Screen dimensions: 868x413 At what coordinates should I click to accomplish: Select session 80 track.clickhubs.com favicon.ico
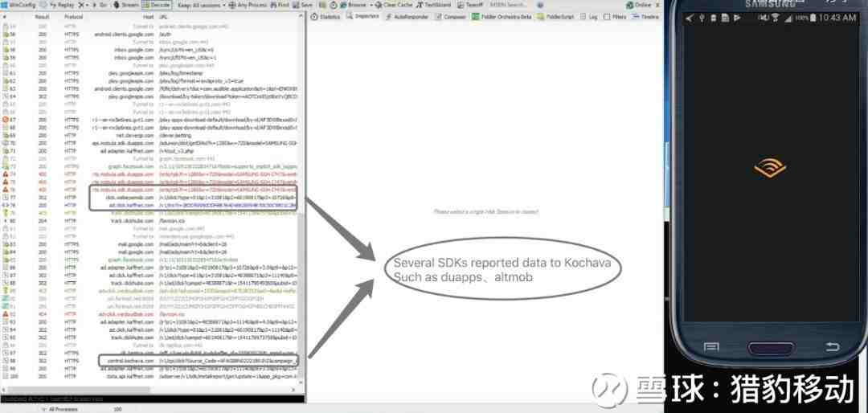(x=150, y=221)
